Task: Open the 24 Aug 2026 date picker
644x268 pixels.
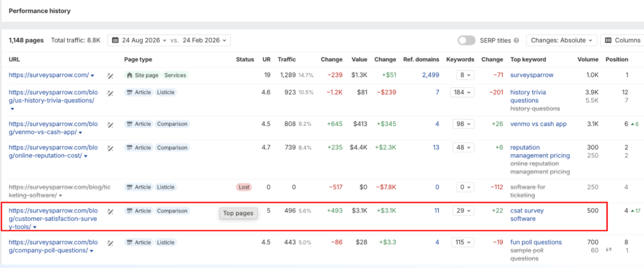Action: [139, 40]
